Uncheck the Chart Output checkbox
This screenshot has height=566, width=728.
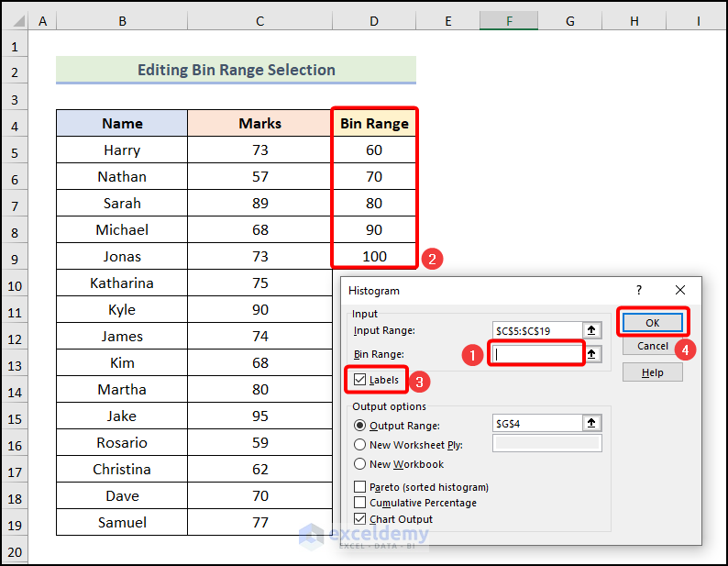(359, 519)
